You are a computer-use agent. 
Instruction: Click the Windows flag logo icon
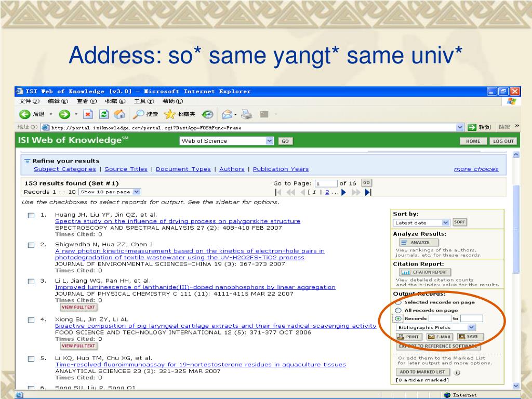[511, 101]
